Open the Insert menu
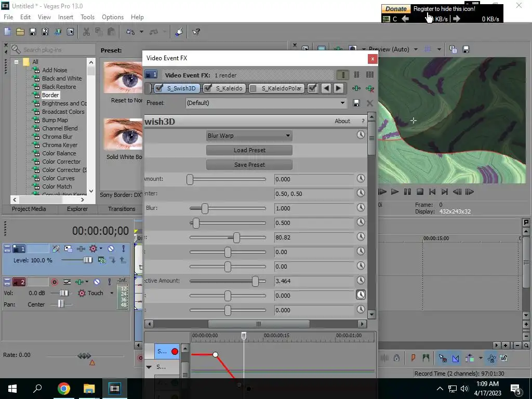Image resolution: width=532 pixels, height=399 pixels. [x=65, y=17]
